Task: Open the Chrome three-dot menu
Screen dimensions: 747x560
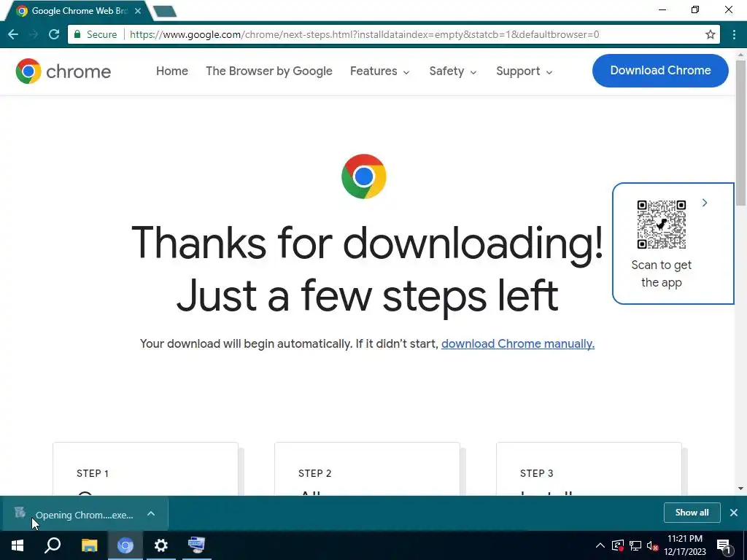Action: [734, 34]
